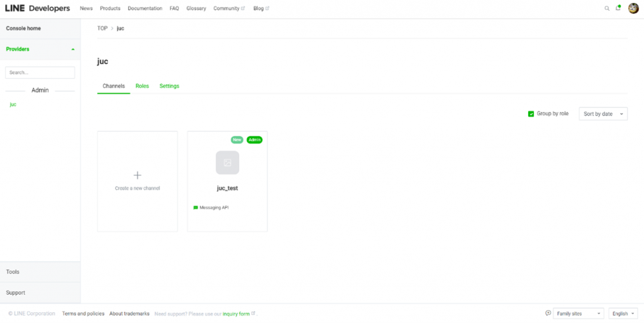Open FAQ in the top navigation
Image resolution: width=644 pixels, height=323 pixels.
[x=174, y=9]
